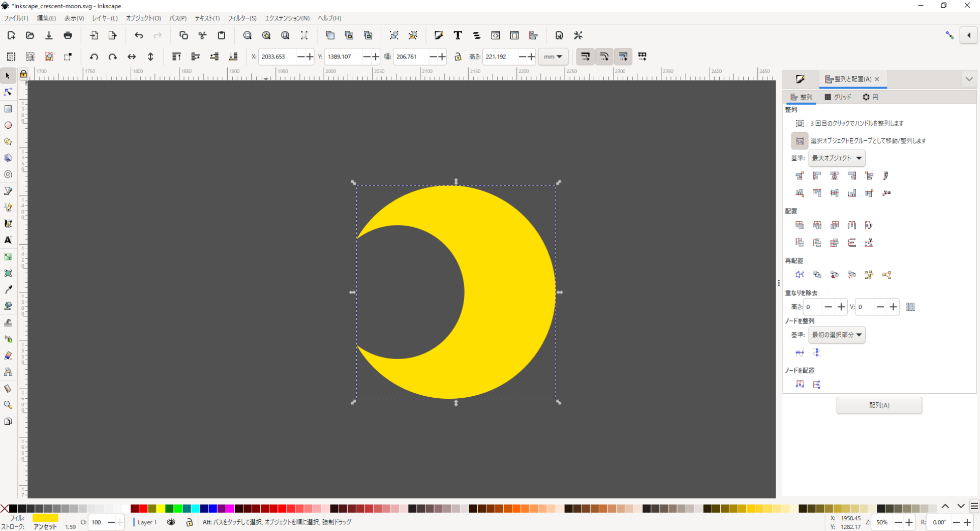980x531 pixels.
Task: Toggle the width-height ratio lock
Action: [457, 56]
